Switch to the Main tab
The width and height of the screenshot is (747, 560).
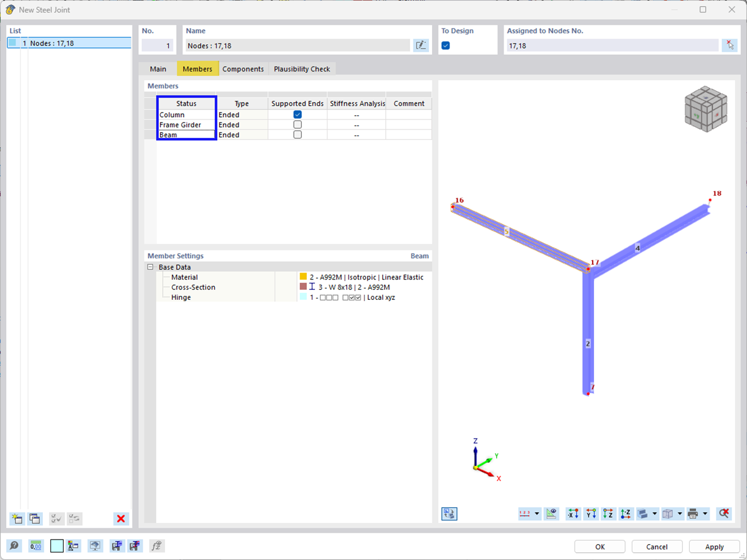click(158, 69)
